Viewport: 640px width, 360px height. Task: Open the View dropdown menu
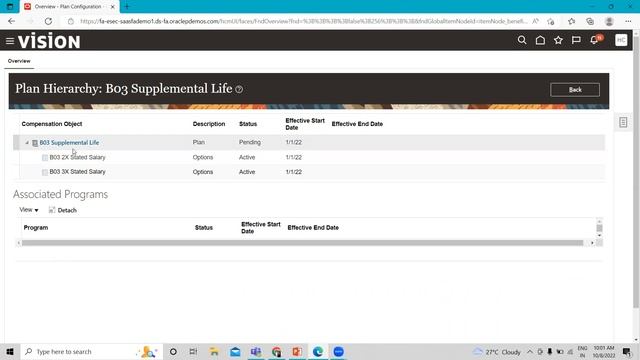(x=29, y=210)
